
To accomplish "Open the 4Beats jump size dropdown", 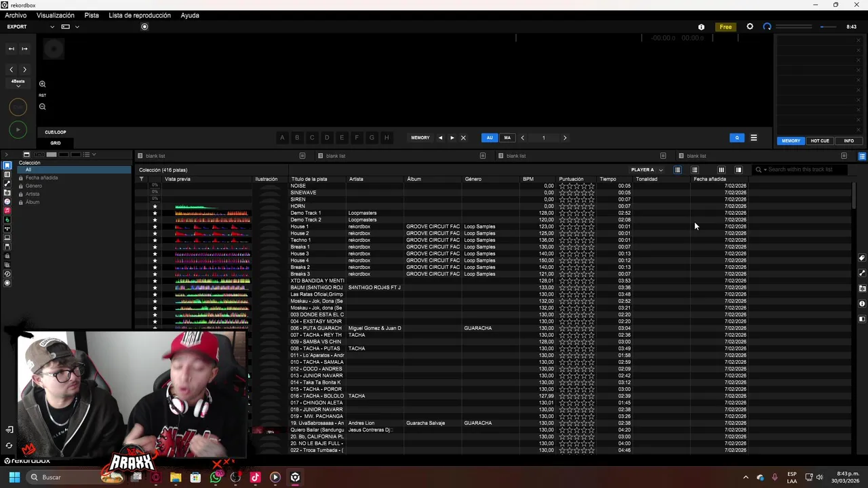I will tap(18, 83).
